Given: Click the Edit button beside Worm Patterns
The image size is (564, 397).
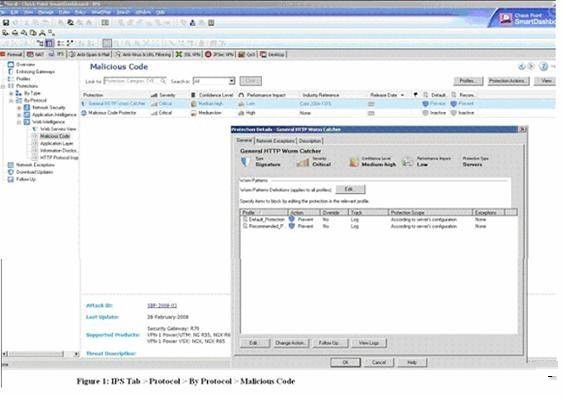Looking at the screenshot, I should [350, 189].
